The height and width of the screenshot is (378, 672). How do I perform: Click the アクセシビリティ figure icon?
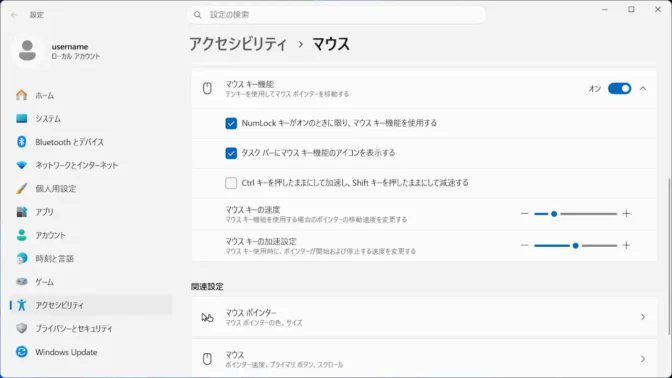click(x=21, y=305)
